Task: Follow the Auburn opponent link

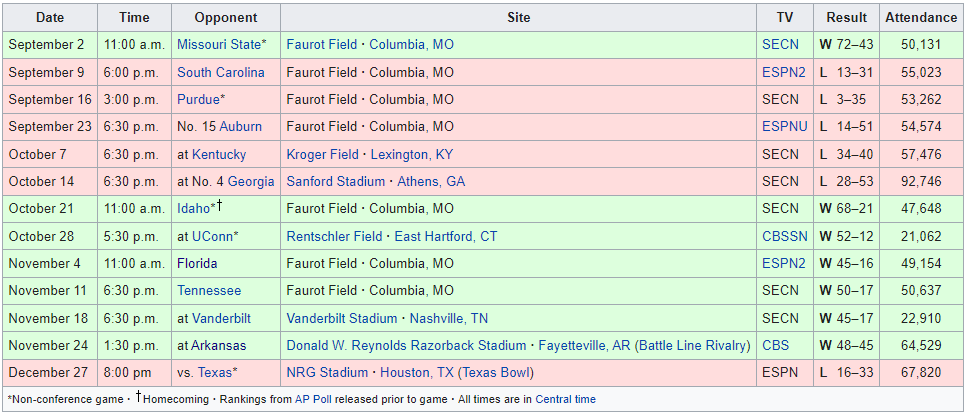Action: point(241,127)
